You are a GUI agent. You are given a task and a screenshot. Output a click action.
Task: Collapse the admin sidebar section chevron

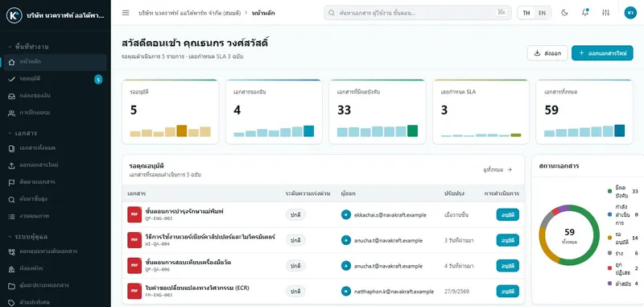(10, 237)
